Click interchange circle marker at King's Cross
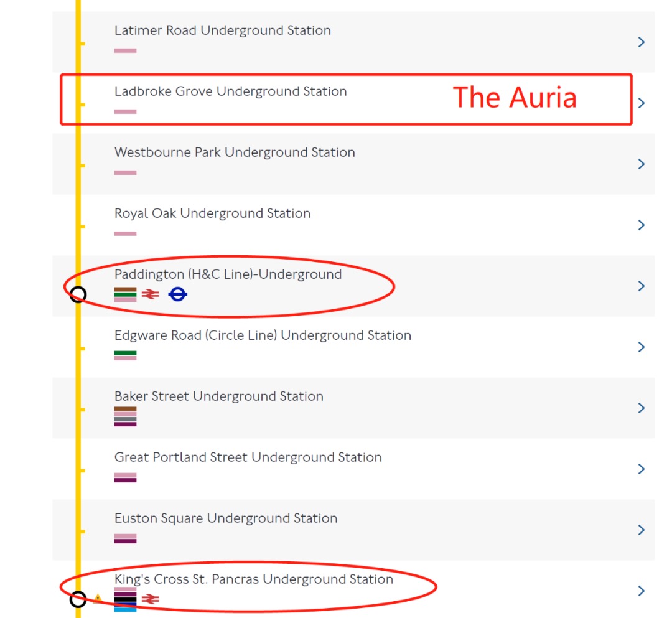This screenshot has height=618, width=672. (78, 599)
